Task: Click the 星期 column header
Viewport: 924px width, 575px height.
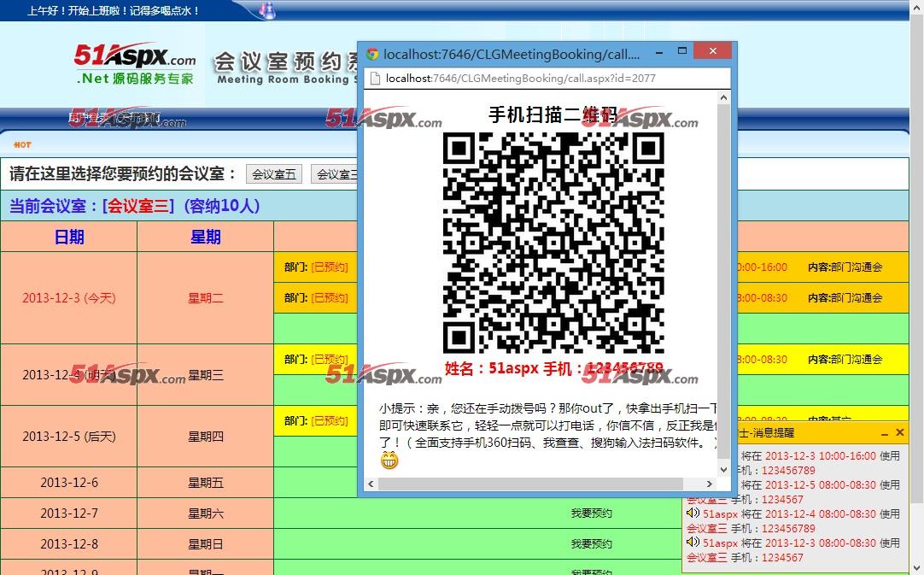Action: pos(205,237)
